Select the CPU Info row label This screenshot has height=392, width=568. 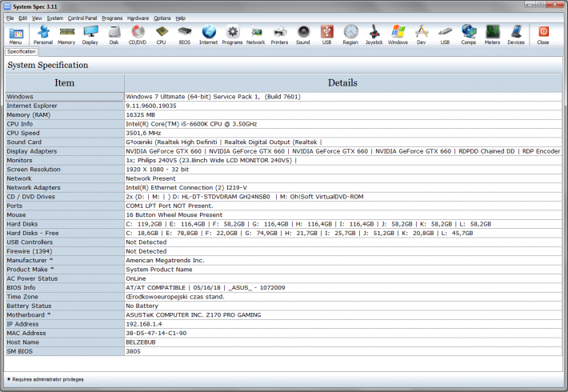(65, 124)
